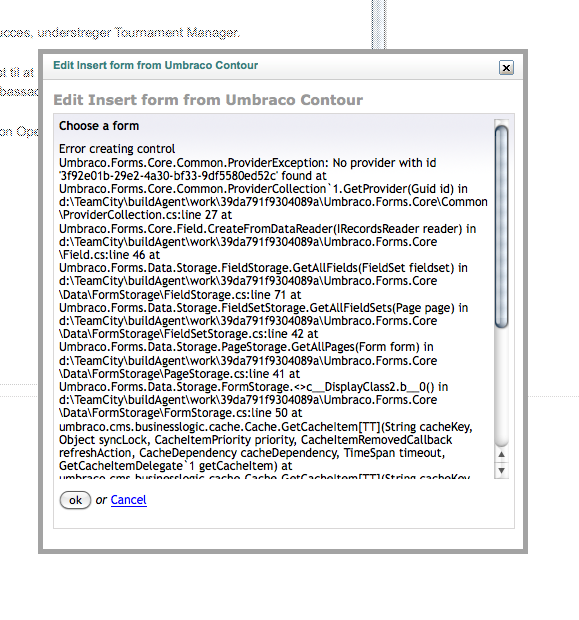The width and height of the screenshot is (579, 620).
Task: Click the PageStorage.cs:line 41 text
Action: click(172, 374)
